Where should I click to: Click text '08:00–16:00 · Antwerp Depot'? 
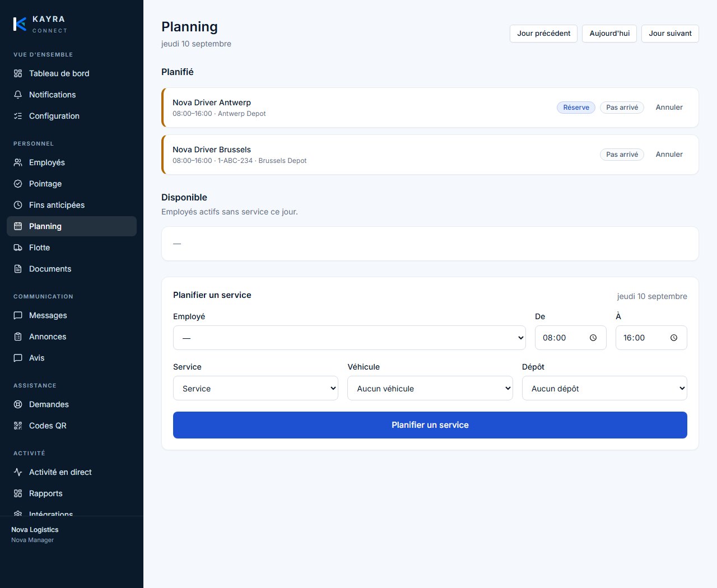pos(219,114)
